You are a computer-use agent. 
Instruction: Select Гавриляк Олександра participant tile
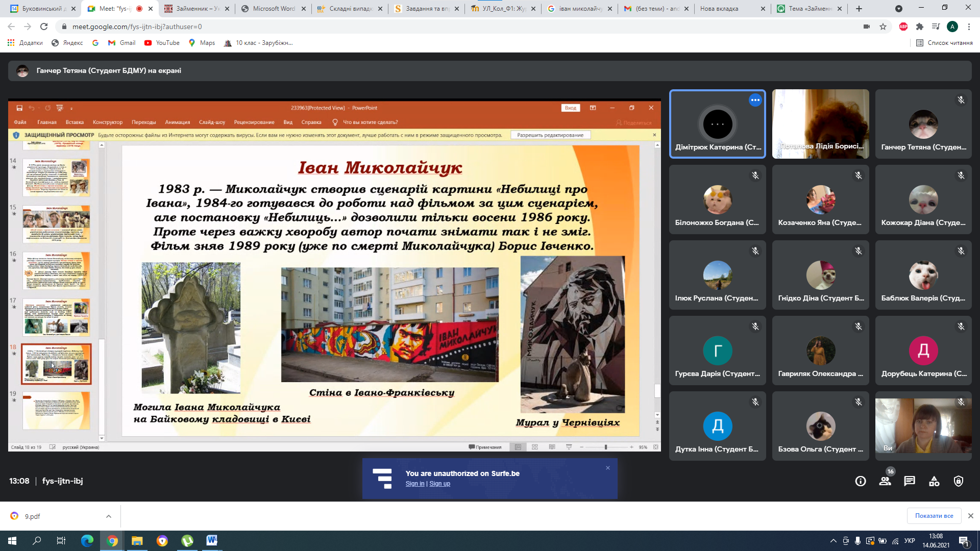(820, 350)
